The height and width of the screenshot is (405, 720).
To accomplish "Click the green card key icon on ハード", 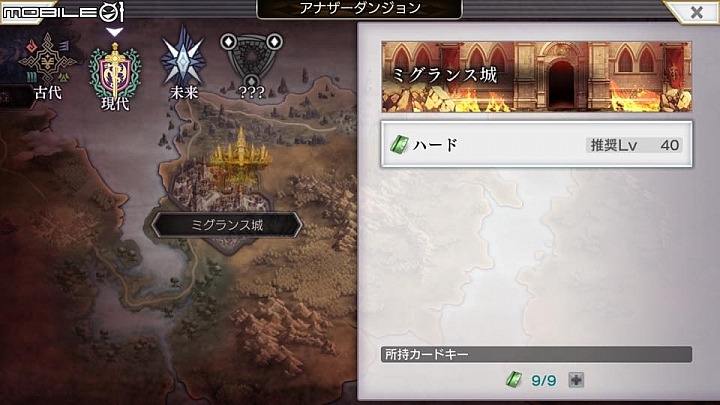I will pos(399,145).
